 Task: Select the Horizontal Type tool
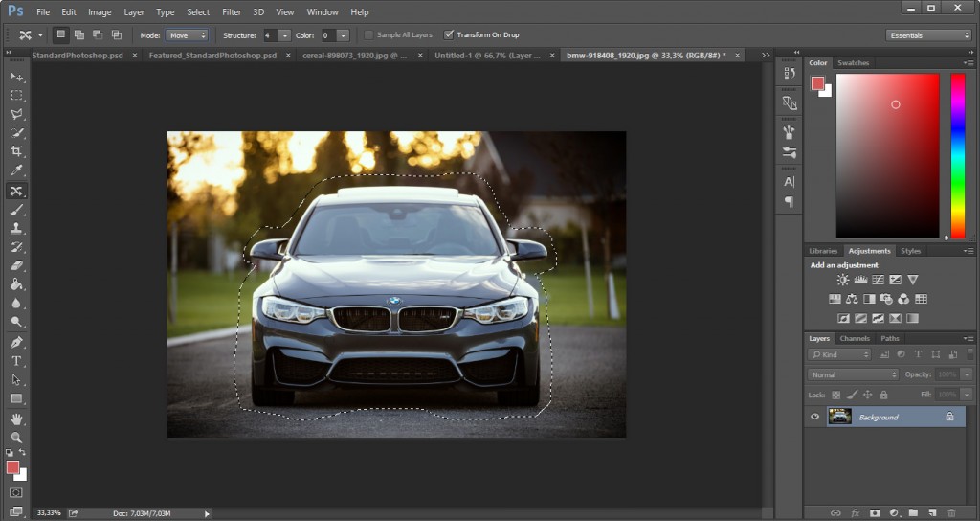pos(16,361)
